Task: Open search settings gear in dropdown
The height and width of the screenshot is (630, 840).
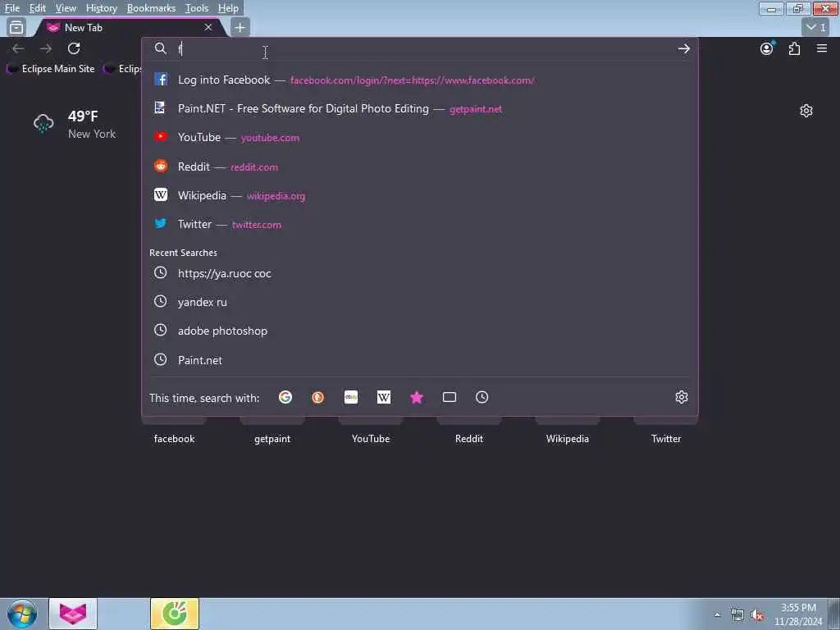Action: [x=682, y=398]
